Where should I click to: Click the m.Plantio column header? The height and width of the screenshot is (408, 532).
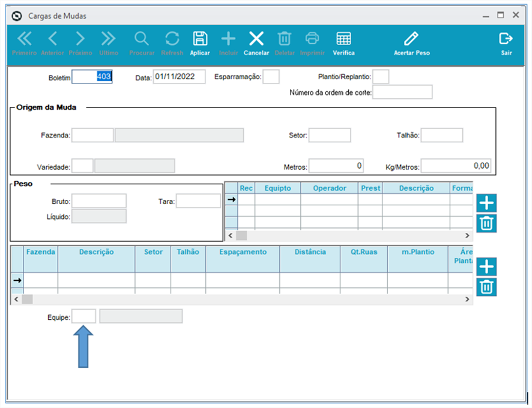[418, 259]
